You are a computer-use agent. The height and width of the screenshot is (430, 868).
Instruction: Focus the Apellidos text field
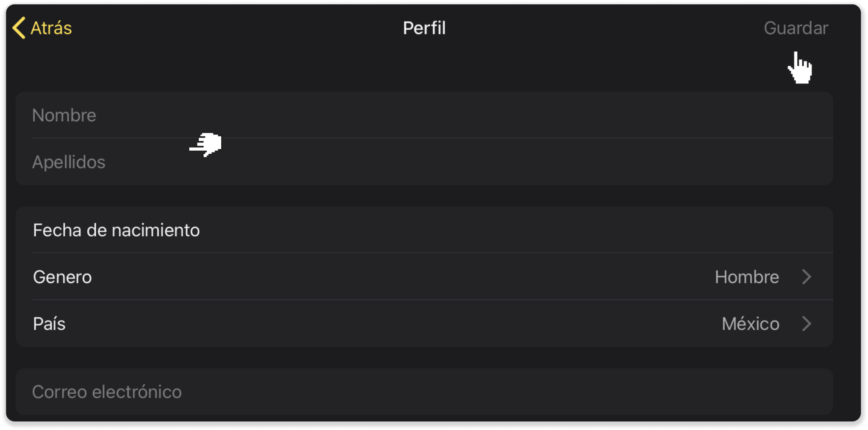(424, 162)
